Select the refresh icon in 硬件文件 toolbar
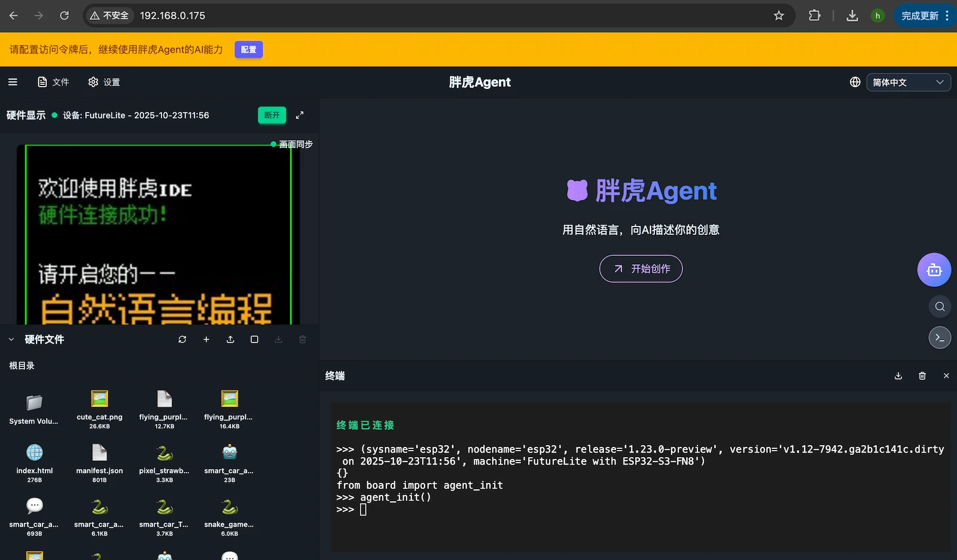This screenshot has height=560, width=957. click(x=182, y=339)
